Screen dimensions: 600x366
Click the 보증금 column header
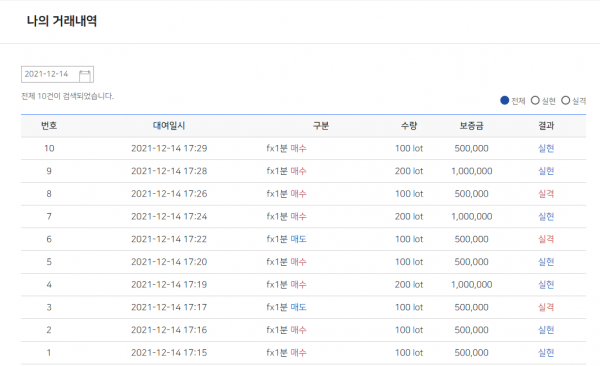click(x=471, y=126)
